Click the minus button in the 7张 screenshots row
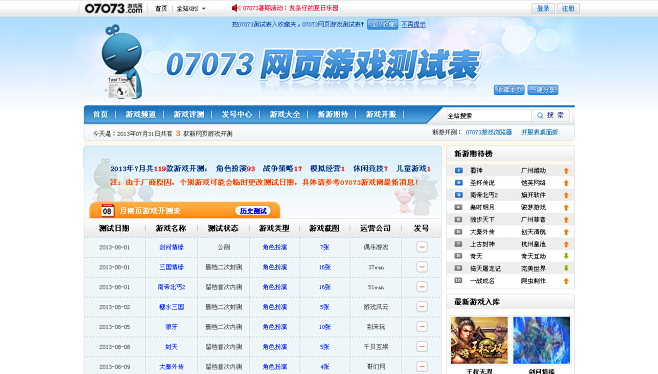 pyautogui.click(x=422, y=247)
